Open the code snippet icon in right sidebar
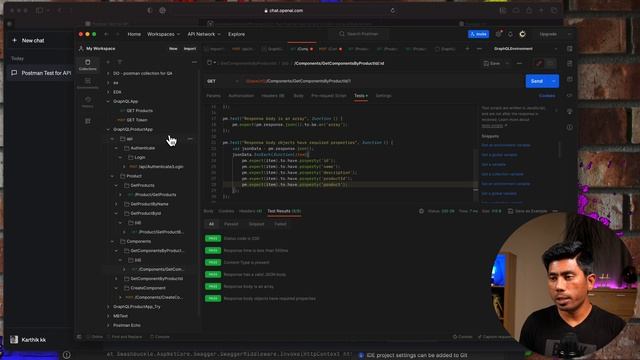Screen dimensions: 640x360 coord(569,95)
